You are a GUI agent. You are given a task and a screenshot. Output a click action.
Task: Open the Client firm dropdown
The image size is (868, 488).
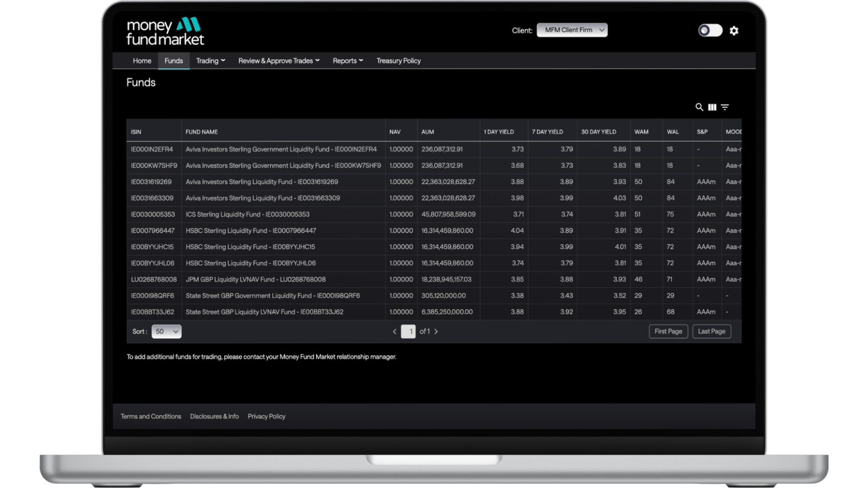pyautogui.click(x=572, y=30)
